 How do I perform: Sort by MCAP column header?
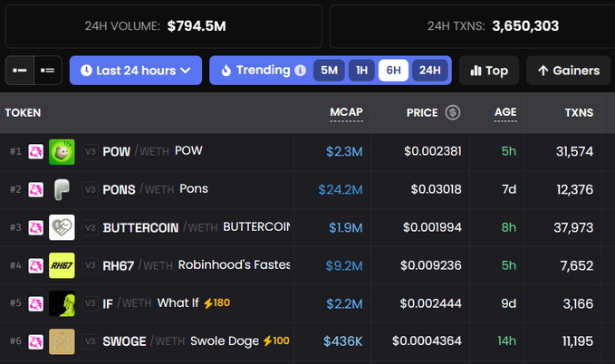tap(346, 112)
